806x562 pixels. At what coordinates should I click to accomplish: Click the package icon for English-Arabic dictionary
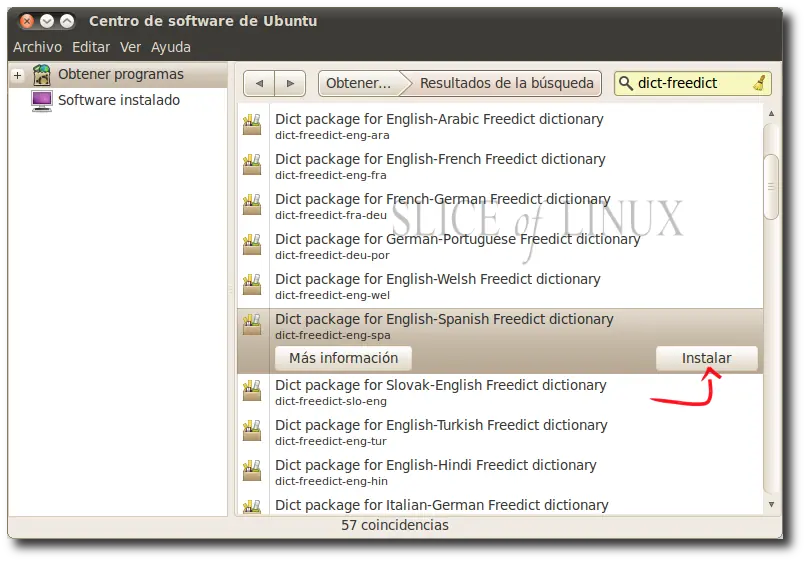pyautogui.click(x=252, y=125)
